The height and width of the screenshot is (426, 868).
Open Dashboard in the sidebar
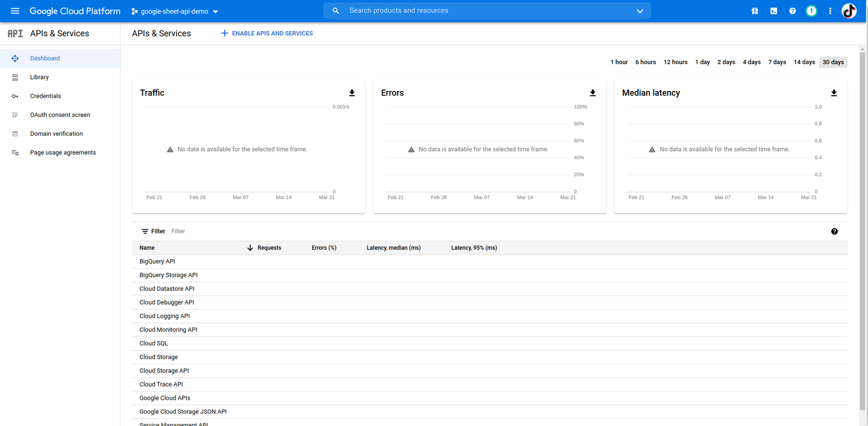pos(60,58)
